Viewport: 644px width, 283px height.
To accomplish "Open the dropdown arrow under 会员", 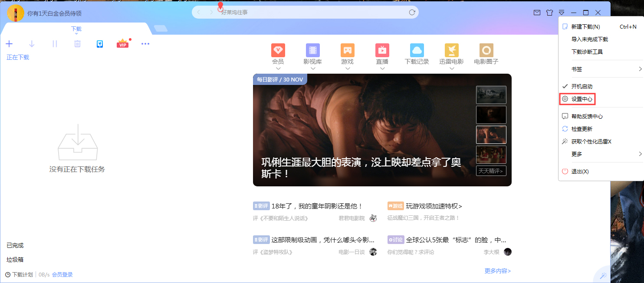I will (x=278, y=68).
